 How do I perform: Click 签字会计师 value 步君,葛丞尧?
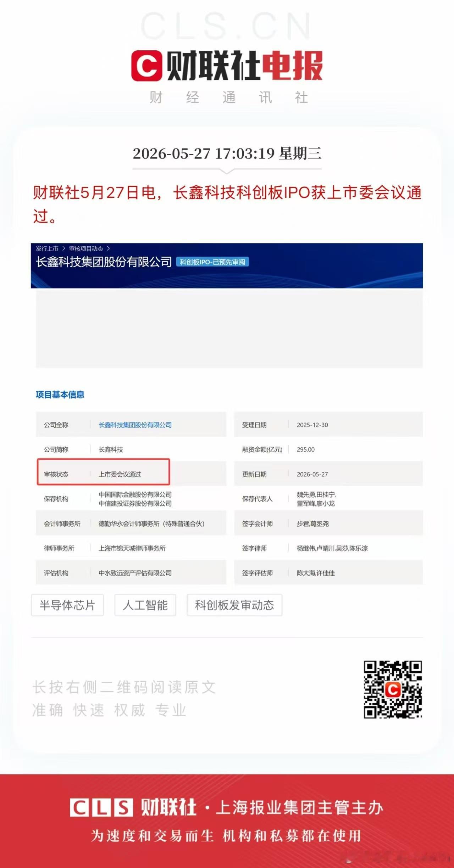point(313,523)
